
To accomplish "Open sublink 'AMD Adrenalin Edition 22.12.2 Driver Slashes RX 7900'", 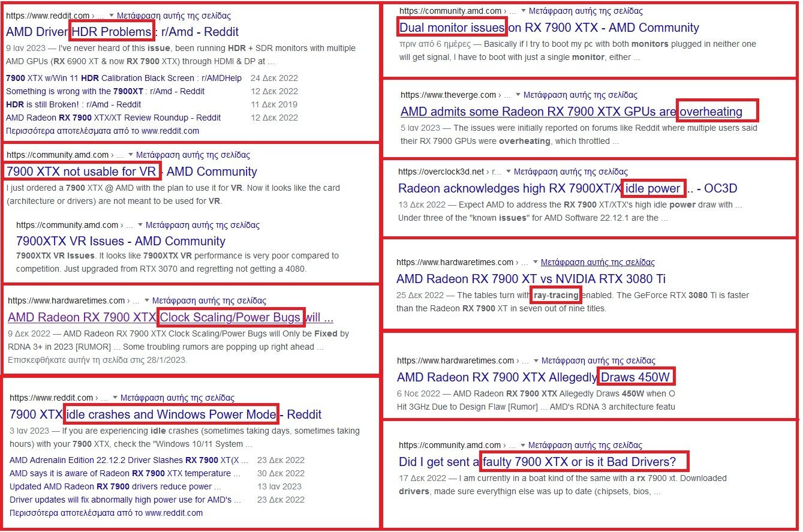I will 129,460.
